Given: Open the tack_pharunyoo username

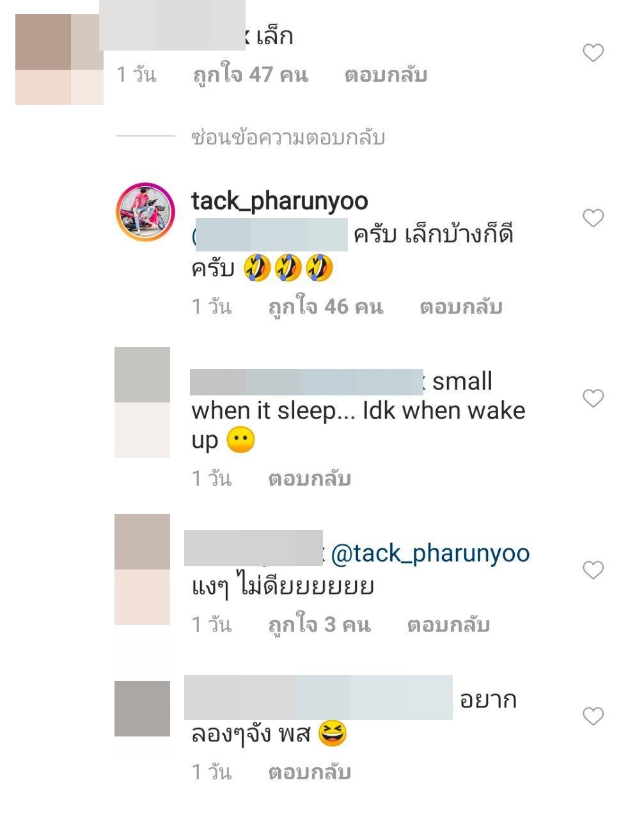Looking at the screenshot, I should pos(279,201).
